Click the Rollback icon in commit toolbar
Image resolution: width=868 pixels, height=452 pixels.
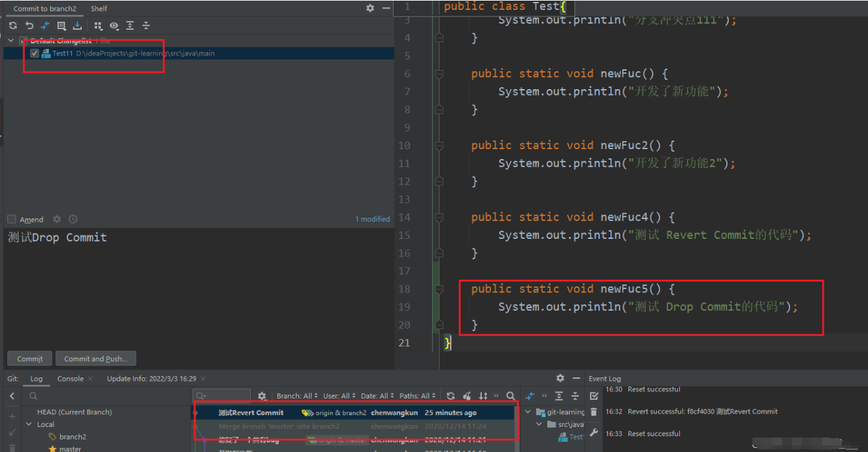(x=29, y=26)
